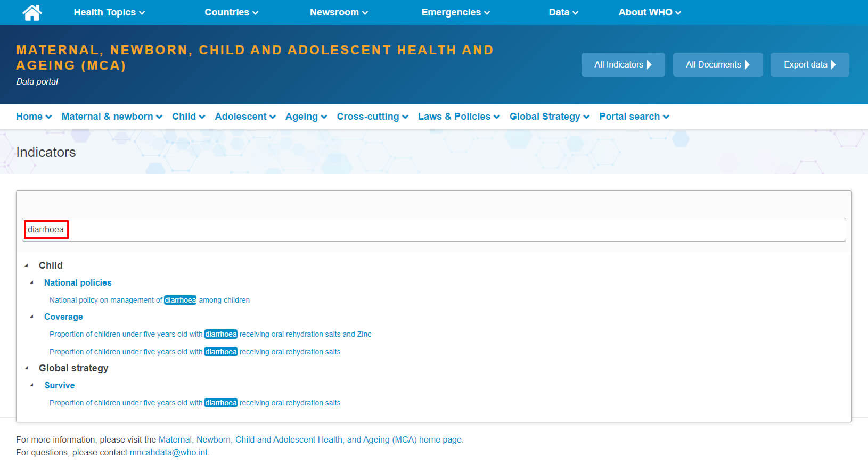Open Survive indicator receiving oral rehydration salts

[195, 403]
